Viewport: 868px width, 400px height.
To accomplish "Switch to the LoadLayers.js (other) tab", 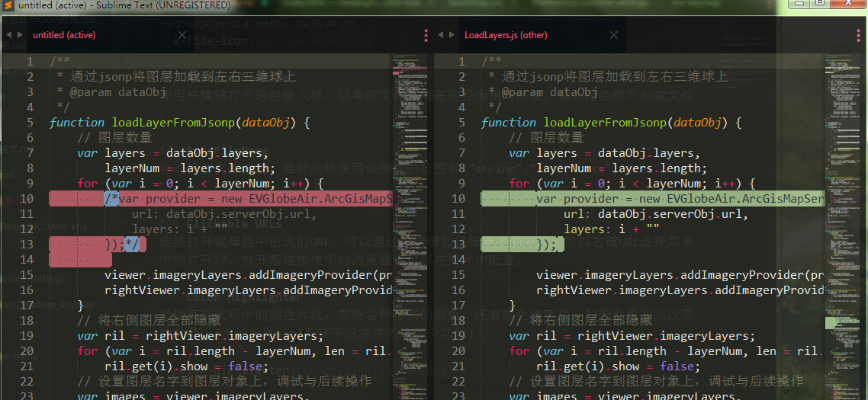I will click(x=506, y=35).
